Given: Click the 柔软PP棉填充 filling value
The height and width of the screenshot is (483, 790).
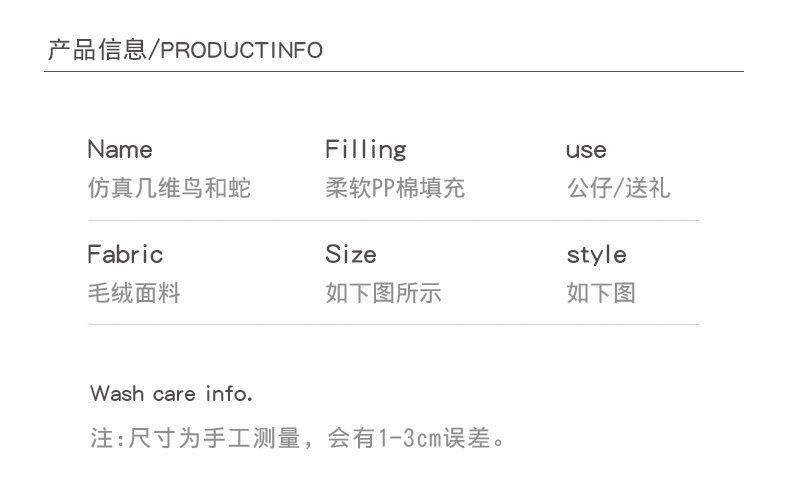Looking at the screenshot, I should [x=395, y=188].
